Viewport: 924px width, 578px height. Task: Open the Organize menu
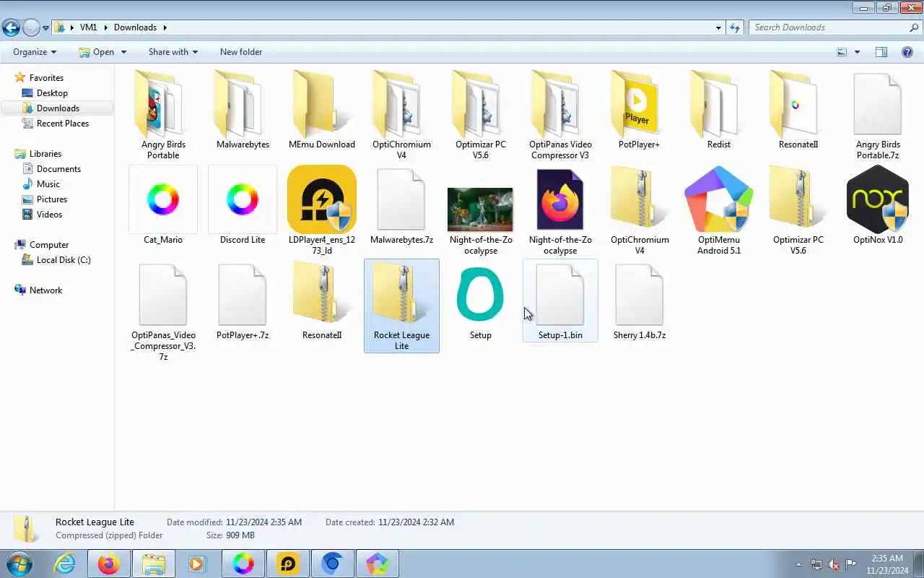coord(35,52)
